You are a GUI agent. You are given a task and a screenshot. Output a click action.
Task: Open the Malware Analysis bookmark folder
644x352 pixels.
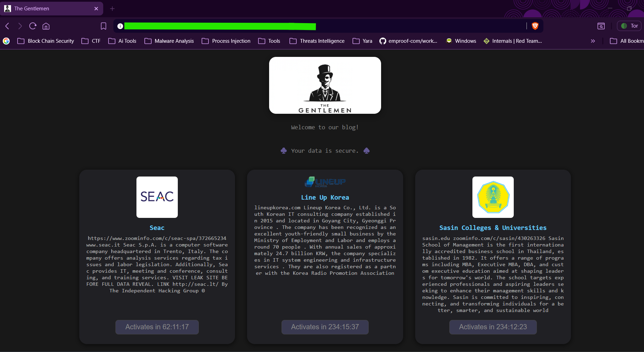click(169, 41)
